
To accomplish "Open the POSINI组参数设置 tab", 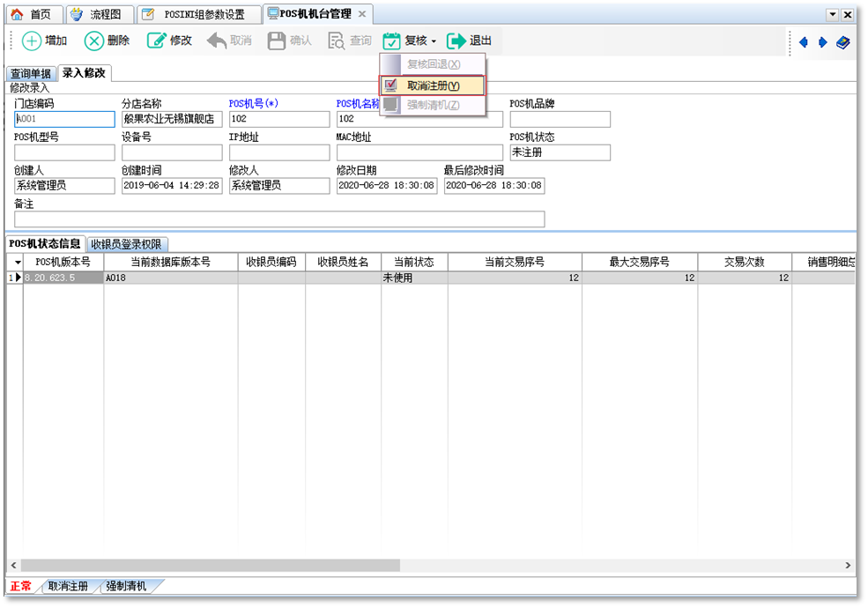I will (199, 14).
